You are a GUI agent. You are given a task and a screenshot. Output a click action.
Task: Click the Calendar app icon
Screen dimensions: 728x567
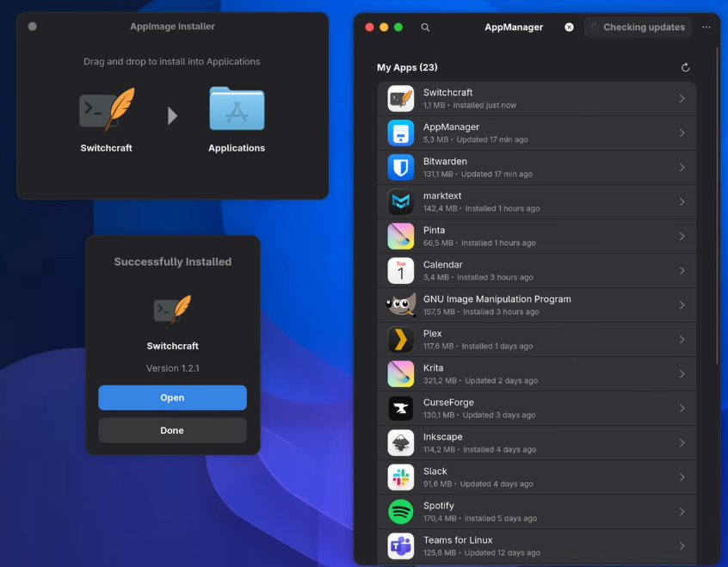coord(401,271)
